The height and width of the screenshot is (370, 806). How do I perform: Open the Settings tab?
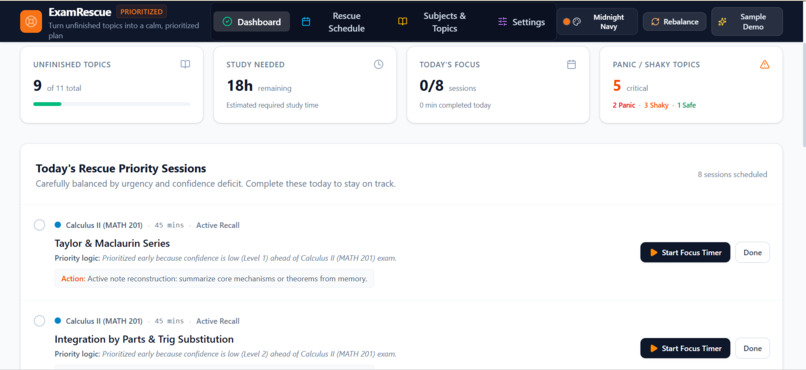(521, 22)
